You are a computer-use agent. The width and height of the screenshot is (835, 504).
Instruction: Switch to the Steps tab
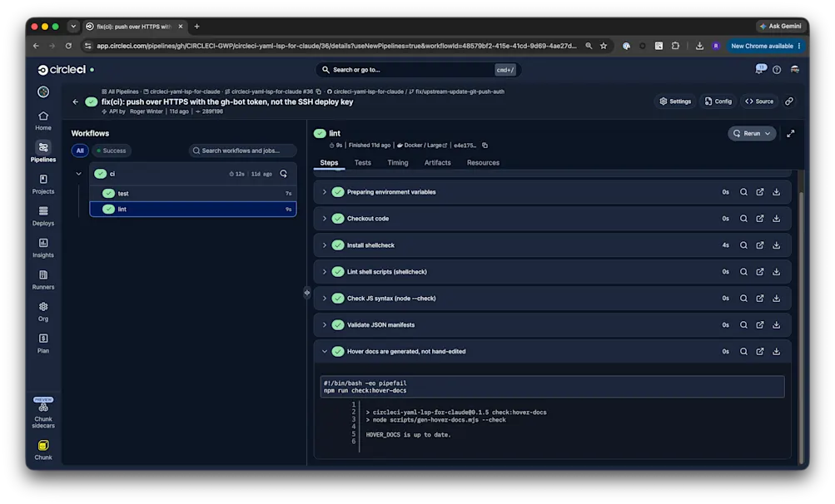pyautogui.click(x=329, y=163)
